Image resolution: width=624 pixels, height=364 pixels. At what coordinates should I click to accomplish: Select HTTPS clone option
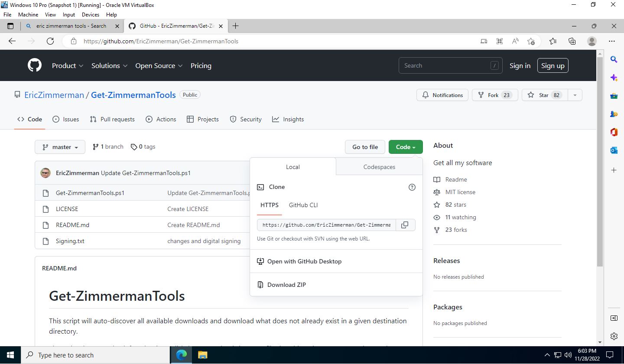270,205
